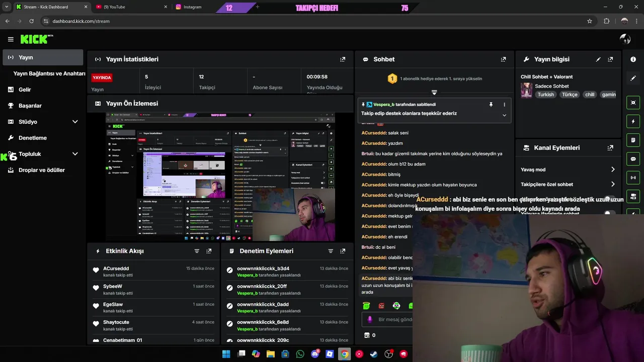This screenshot has height=362, width=644.
Task: Pop out the Yayın İstatistikleri panel
Action: (343, 59)
